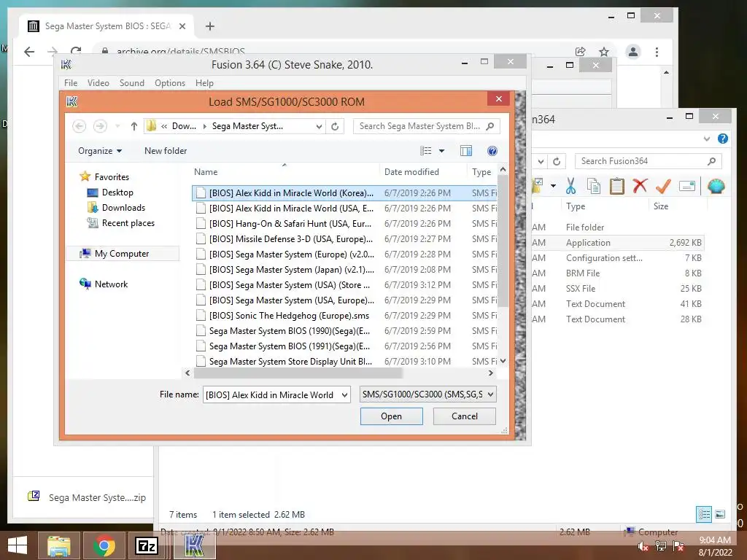The height and width of the screenshot is (560, 747).
Task: Open File Explorer from the taskbar
Action: [58, 545]
